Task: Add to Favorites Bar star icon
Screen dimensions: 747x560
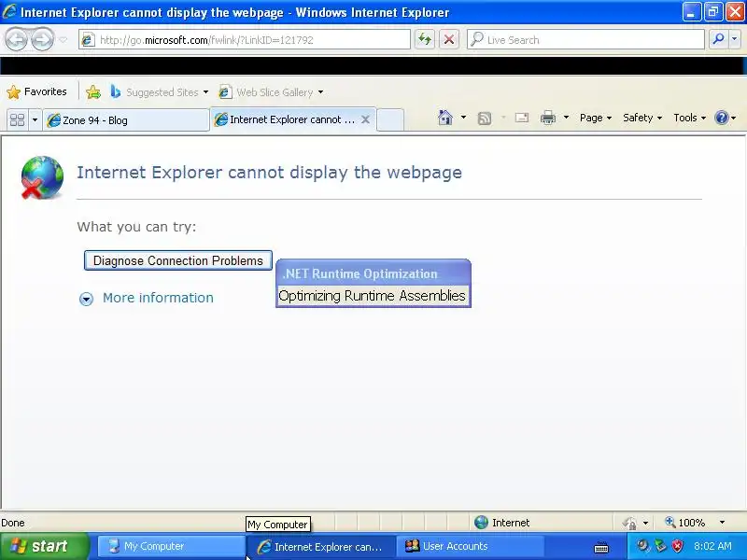Action: point(93,91)
